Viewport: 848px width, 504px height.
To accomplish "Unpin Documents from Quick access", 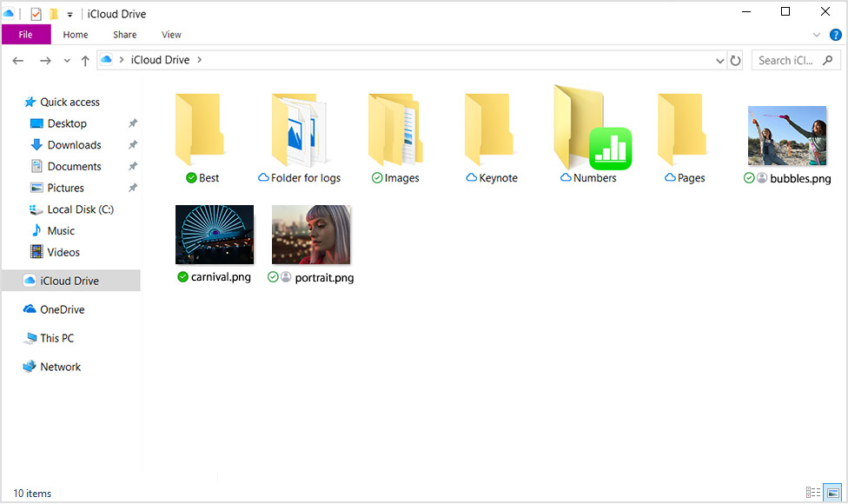I will point(131,166).
